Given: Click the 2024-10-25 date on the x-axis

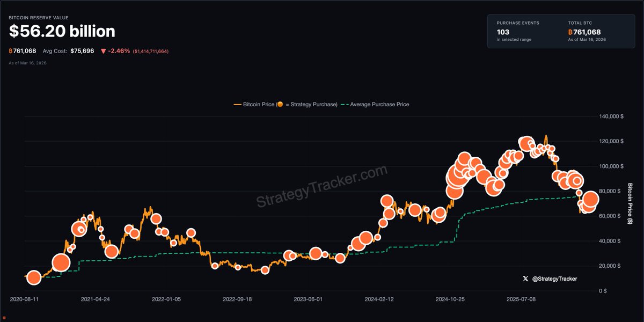Looking at the screenshot, I should click(450, 298).
